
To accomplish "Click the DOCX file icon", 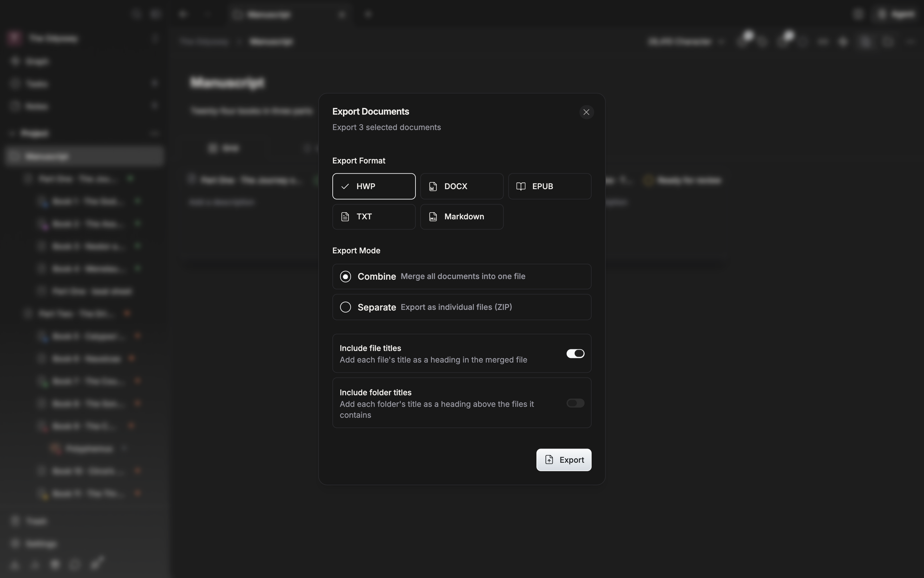I will (x=433, y=187).
